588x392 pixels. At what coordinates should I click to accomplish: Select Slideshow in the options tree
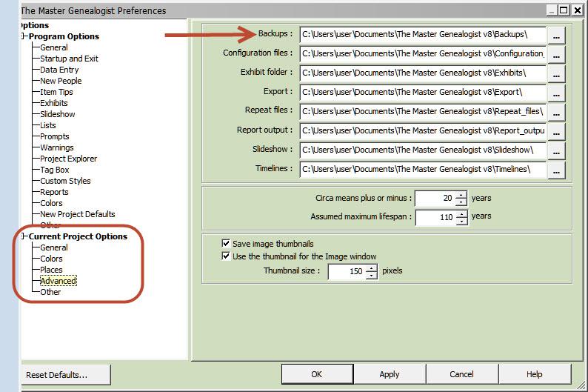(x=57, y=114)
